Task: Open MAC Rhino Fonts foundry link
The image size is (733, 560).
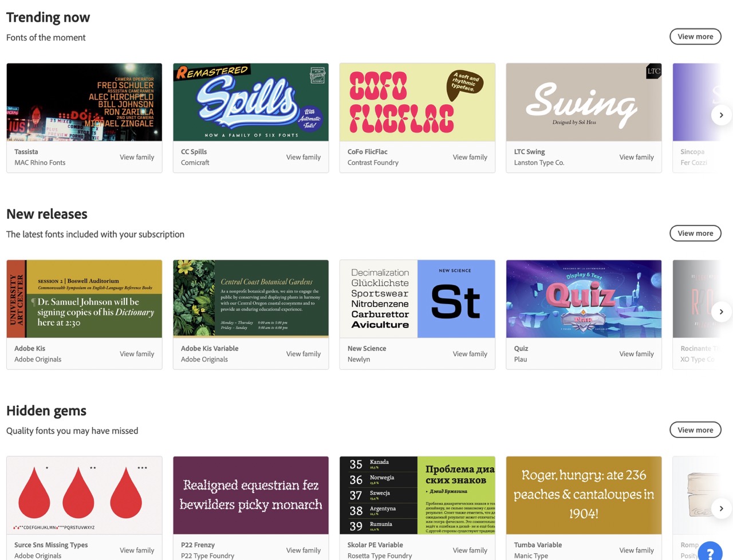Action: 40,163
